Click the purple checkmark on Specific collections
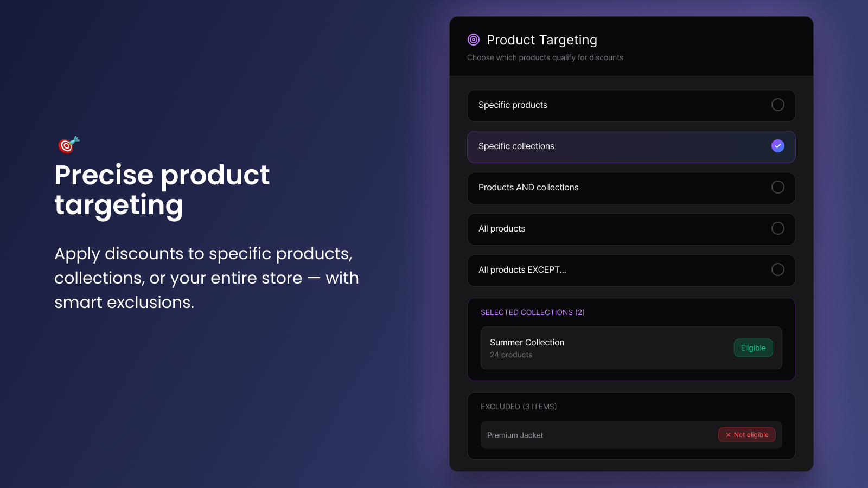 (777, 145)
